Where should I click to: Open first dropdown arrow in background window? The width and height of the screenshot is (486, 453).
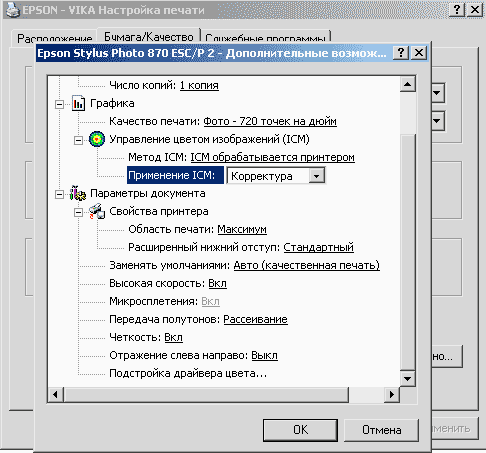click(x=437, y=93)
